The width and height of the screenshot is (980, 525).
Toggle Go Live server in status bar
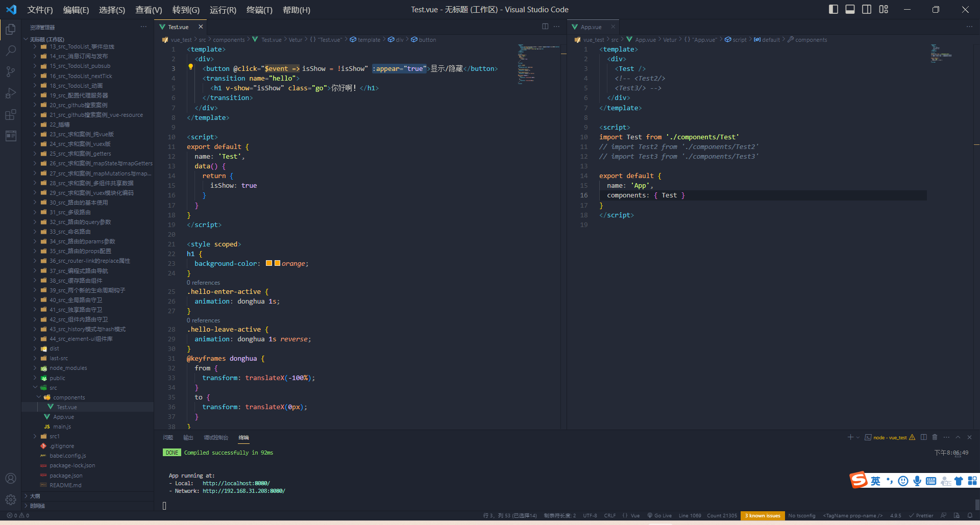[659, 515]
